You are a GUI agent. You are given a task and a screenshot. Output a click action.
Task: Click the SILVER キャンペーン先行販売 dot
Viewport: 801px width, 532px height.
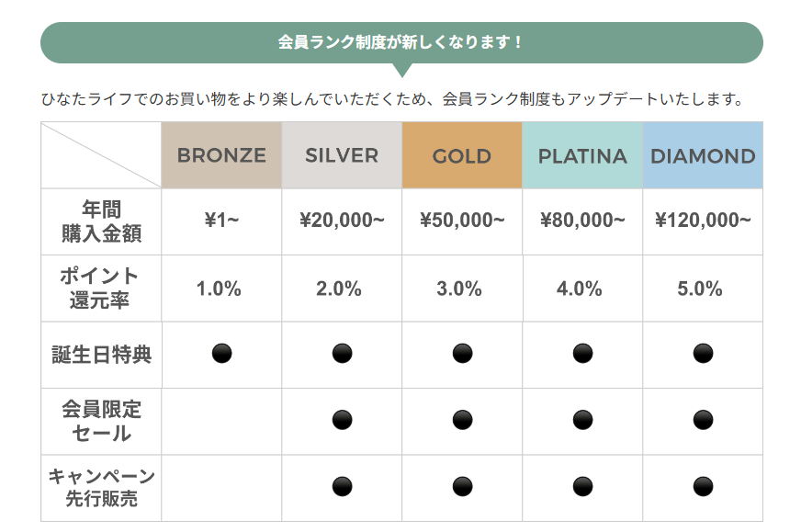pyautogui.click(x=342, y=486)
